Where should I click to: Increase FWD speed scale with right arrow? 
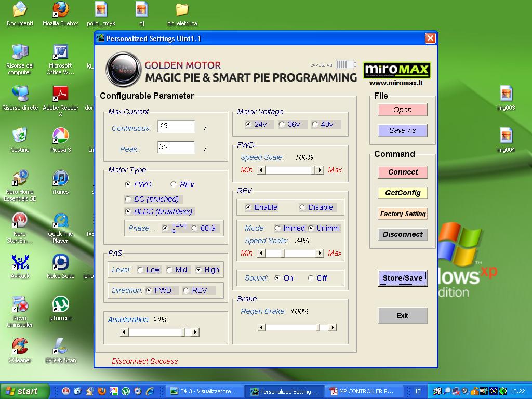[320, 170]
